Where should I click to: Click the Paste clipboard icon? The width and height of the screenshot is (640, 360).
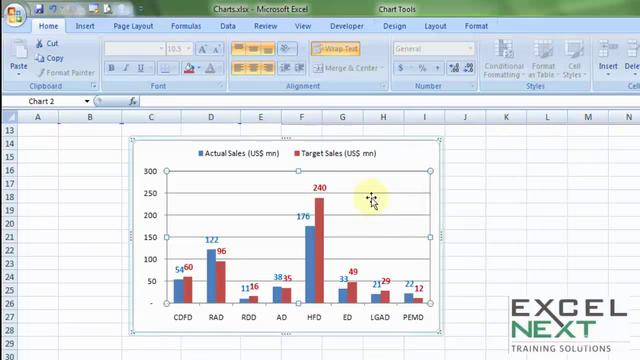(19, 50)
